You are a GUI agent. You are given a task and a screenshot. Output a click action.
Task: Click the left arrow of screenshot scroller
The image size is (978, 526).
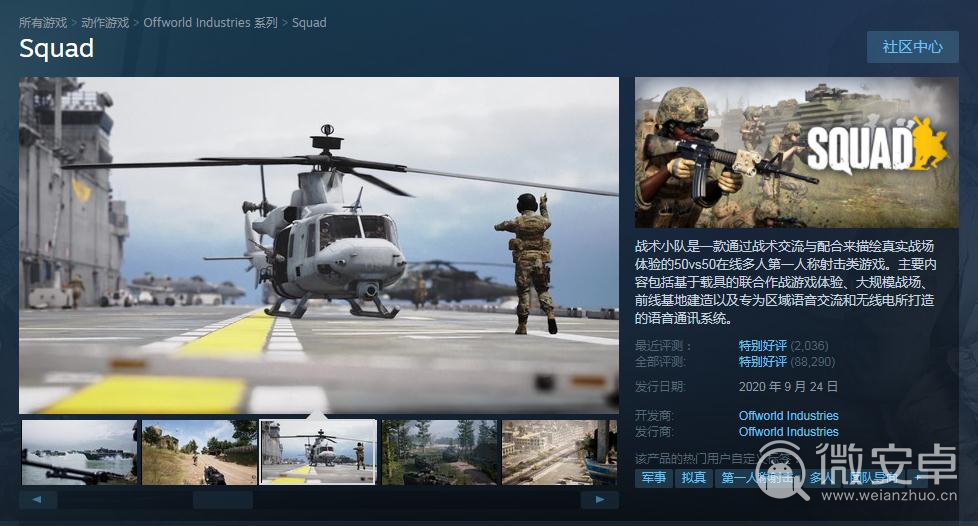(x=38, y=499)
